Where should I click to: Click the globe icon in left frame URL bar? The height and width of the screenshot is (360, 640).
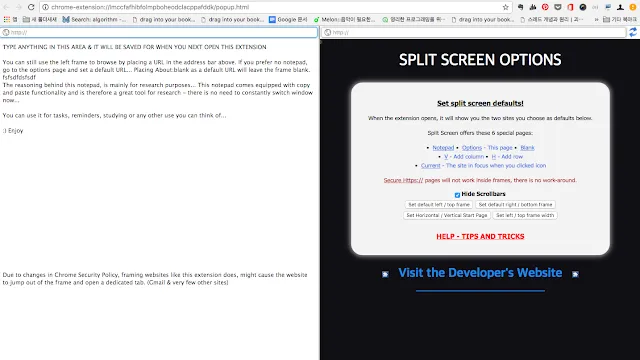[x=6, y=32]
